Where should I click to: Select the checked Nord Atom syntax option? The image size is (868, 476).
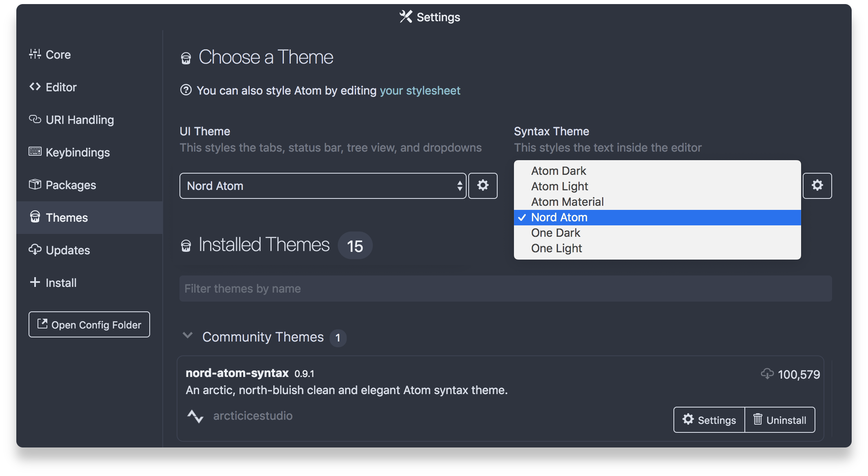click(559, 217)
